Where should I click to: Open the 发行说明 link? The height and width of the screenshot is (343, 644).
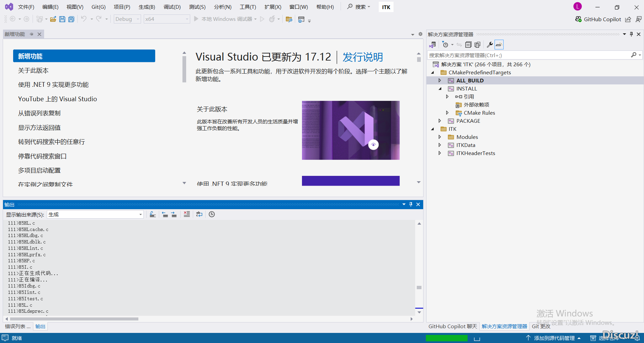click(x=363, y=57)
